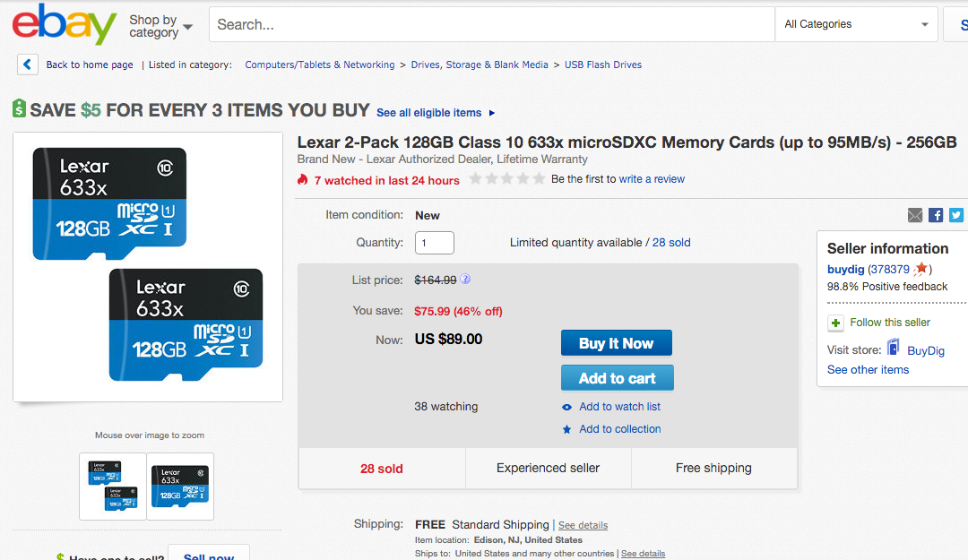Share the listing on Twitter
Viewport: 968px width, 560px height.
pos(956,215)
